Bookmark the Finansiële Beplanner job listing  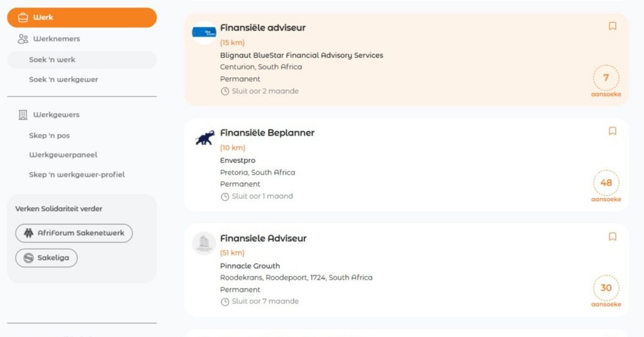(x=612, y=131)
